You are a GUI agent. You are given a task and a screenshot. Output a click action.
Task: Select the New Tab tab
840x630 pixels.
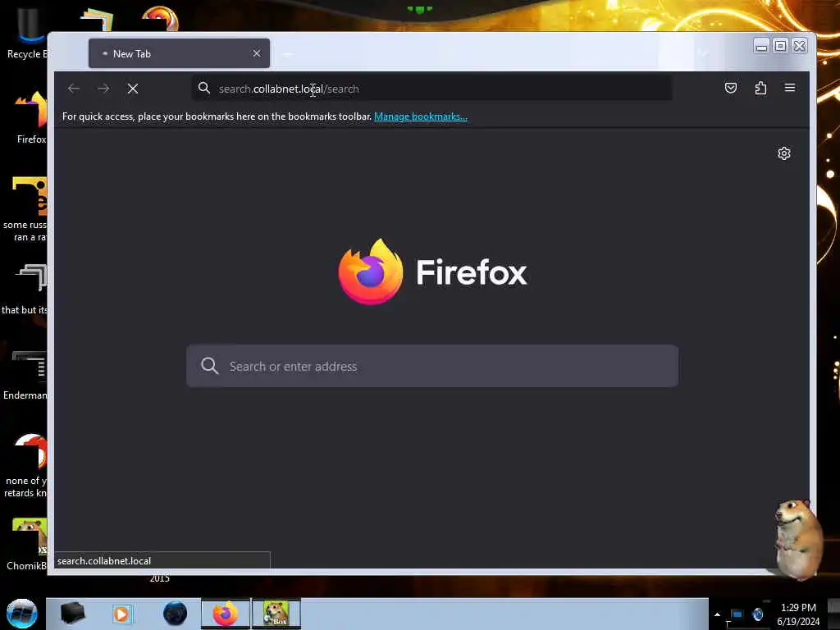pyautogui.click(x=179, y=53)
